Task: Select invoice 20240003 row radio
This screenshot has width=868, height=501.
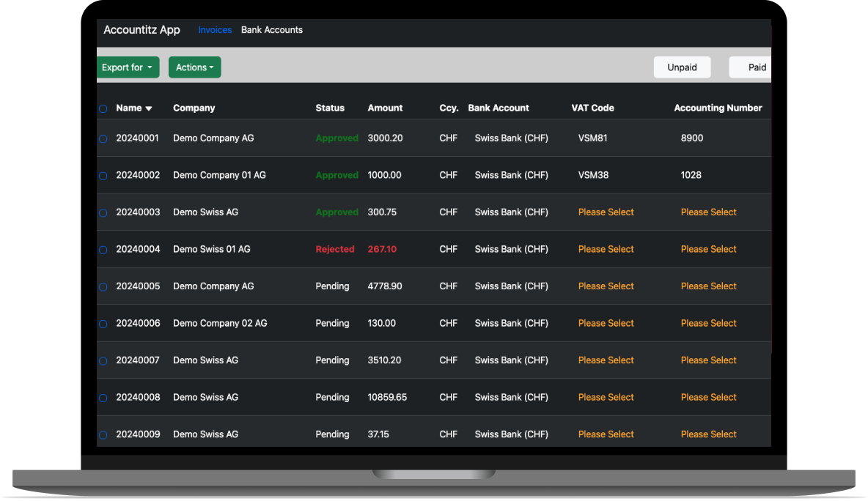Action: 103,213
